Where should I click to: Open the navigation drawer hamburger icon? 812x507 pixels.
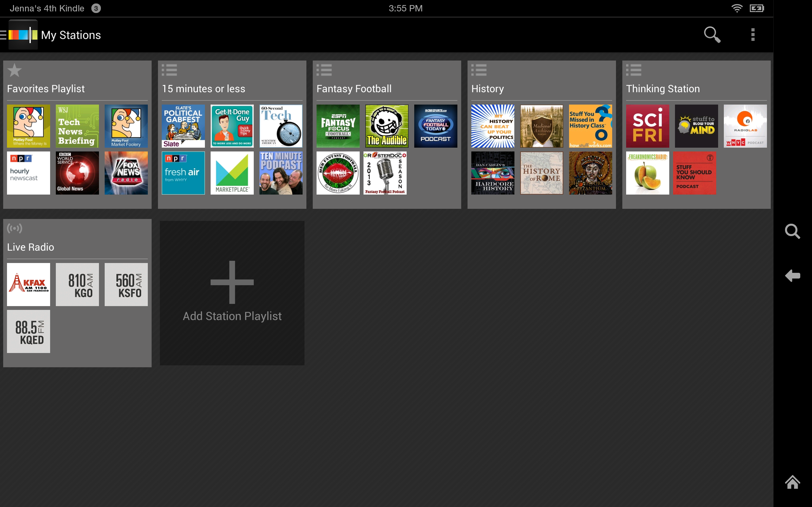coord(3,35)
